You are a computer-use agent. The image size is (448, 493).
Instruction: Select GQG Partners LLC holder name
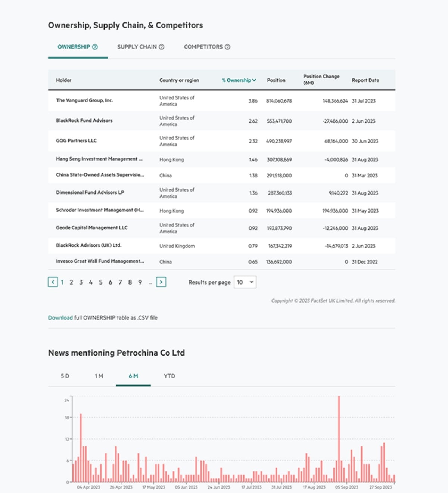click(77, 141)
